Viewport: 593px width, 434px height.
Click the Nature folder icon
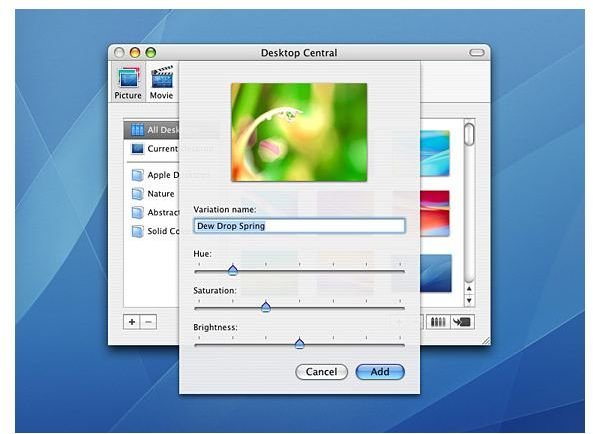[137, 194]
